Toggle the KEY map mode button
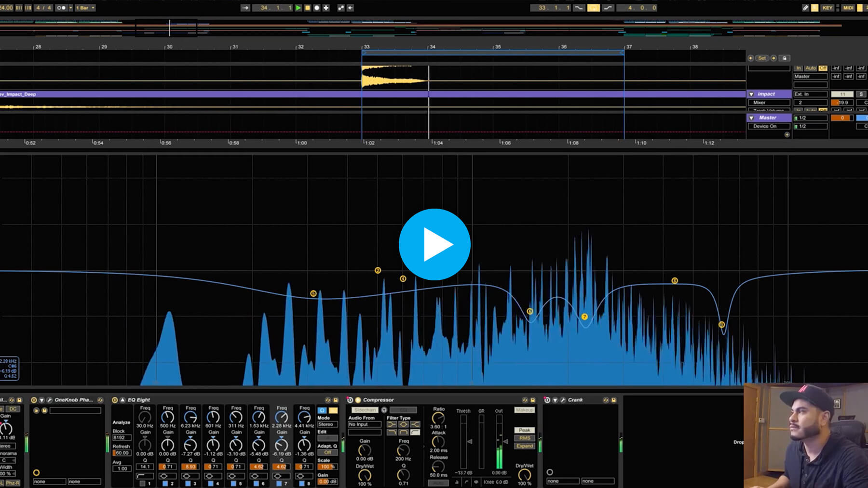 click(x=827, y=8)
